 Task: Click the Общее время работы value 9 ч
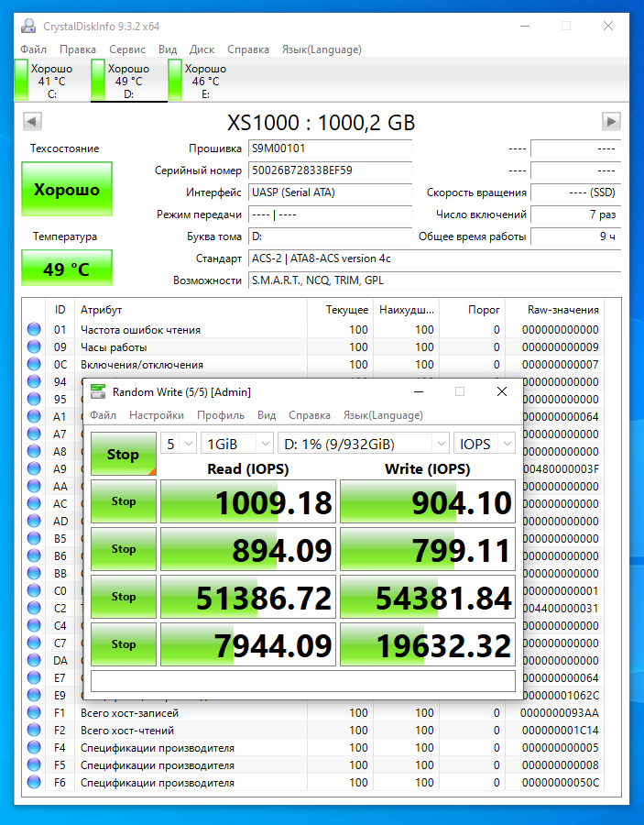[x=575, y=236]
